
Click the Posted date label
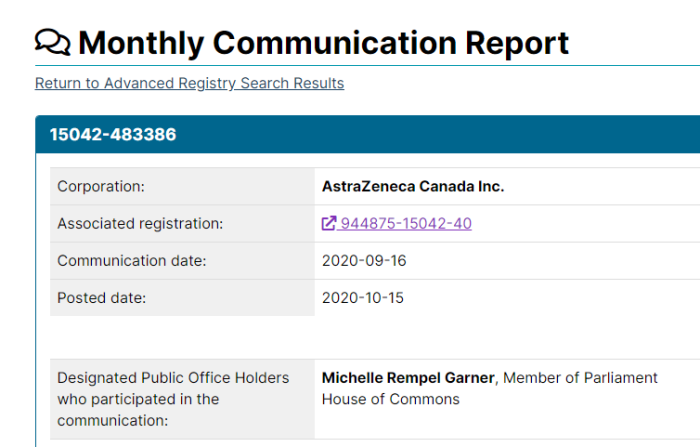coord(101,297)
